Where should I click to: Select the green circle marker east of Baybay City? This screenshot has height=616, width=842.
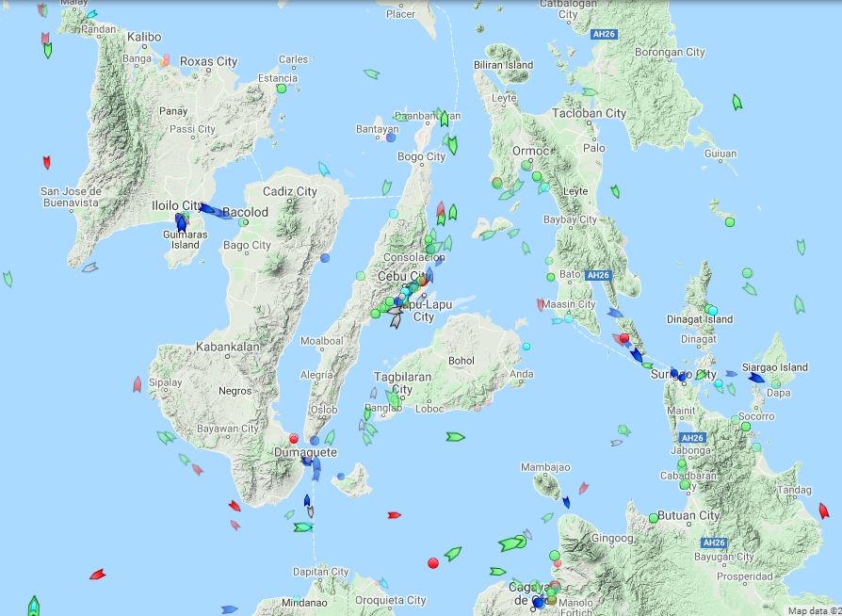tap(730, 222)
